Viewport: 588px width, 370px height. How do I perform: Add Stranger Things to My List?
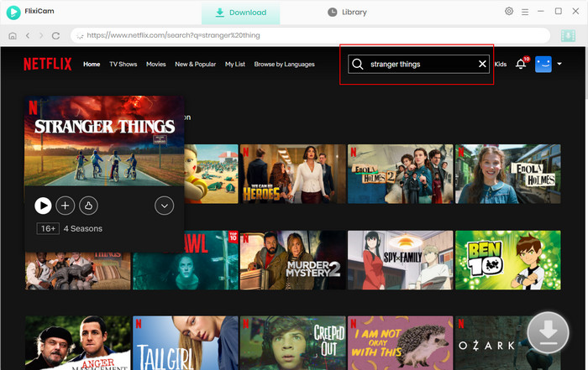pos(66,206)
